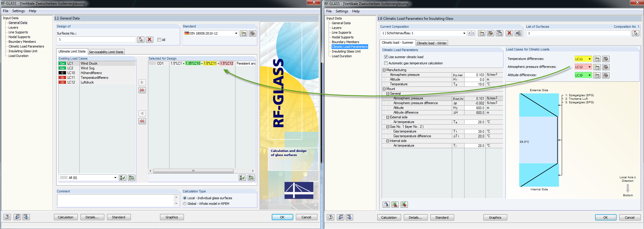Switch to Climatic load - Winter tab
This screenshot has width=644, height=229.
[x=431, y=43]
